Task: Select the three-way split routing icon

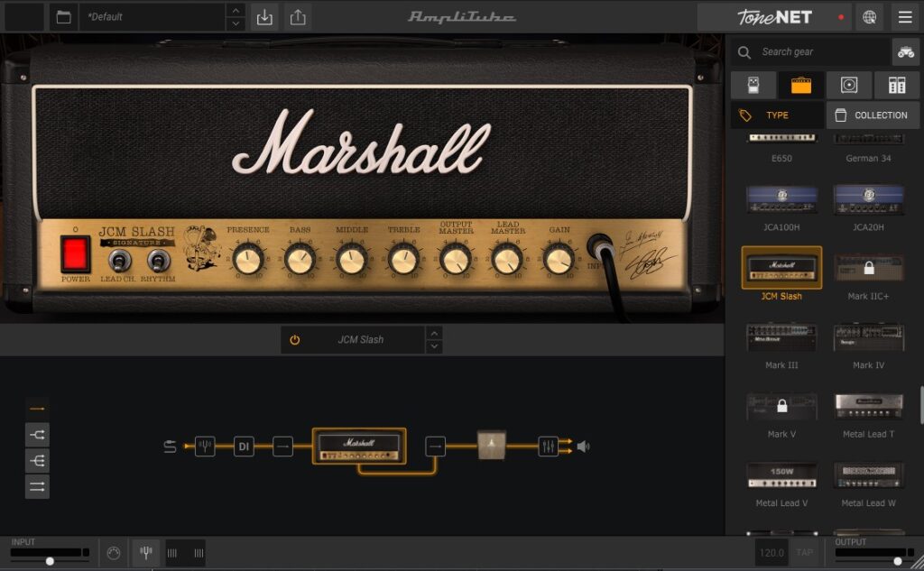Action: (37, 461)
